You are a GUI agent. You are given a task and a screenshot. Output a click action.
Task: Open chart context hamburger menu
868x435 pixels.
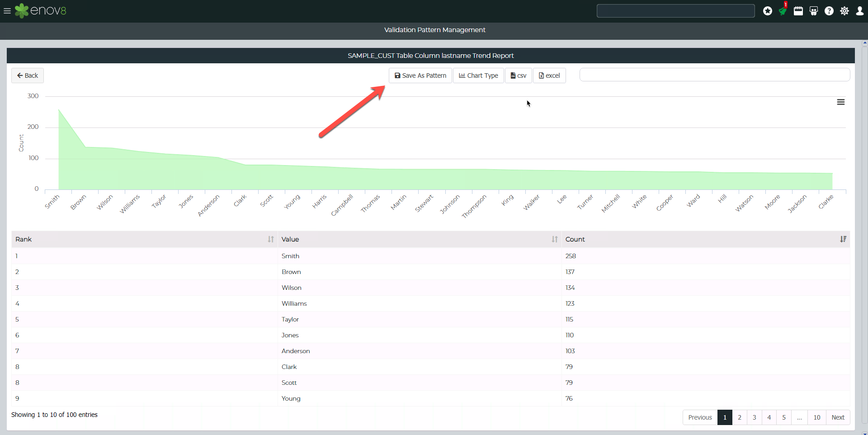coord(841,102)
